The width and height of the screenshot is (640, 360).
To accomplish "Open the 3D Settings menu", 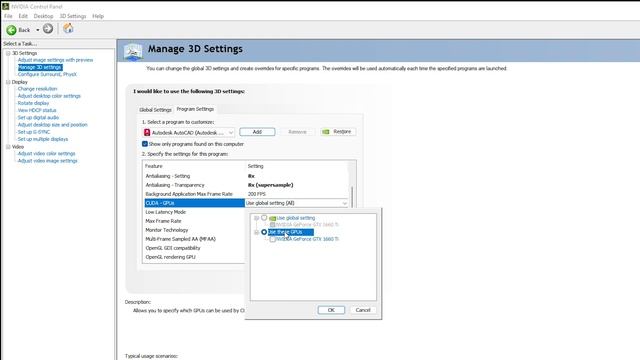I will coord(73,16).
